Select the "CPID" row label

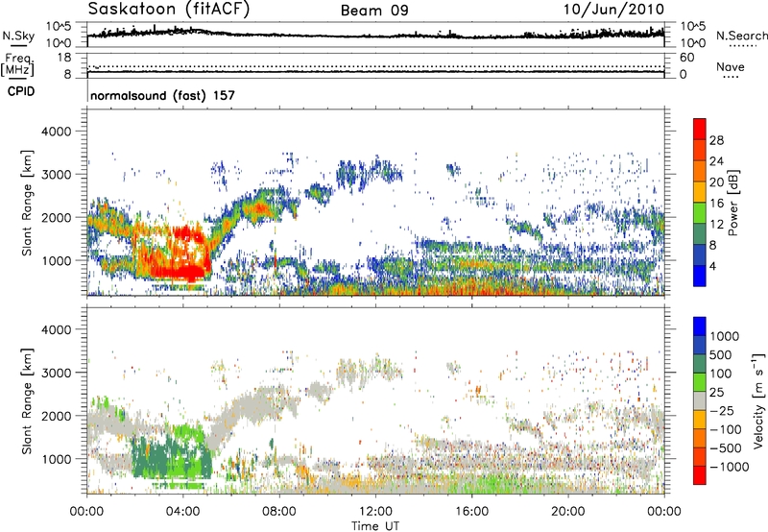pos(21,91)
